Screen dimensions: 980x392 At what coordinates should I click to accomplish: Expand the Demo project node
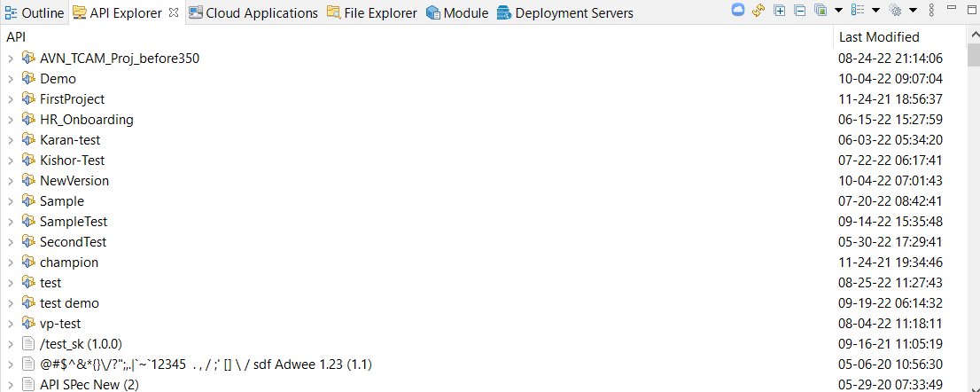pos(10,79)
